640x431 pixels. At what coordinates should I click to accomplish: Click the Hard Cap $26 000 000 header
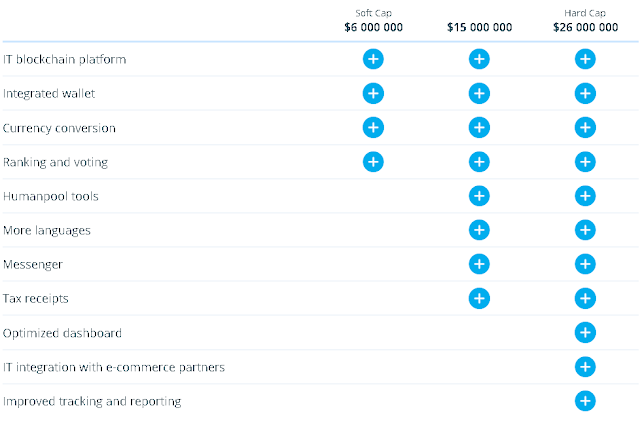[x=585, y=21]
